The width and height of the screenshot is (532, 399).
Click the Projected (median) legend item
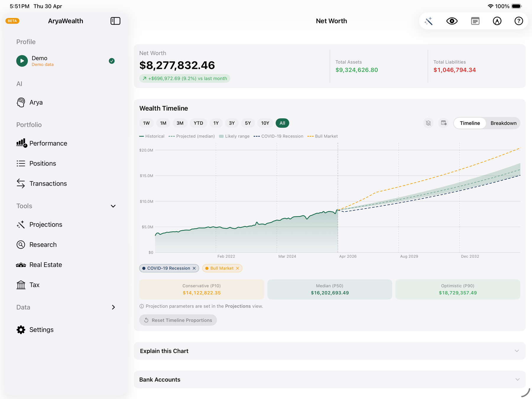click(x=192, y=136)
